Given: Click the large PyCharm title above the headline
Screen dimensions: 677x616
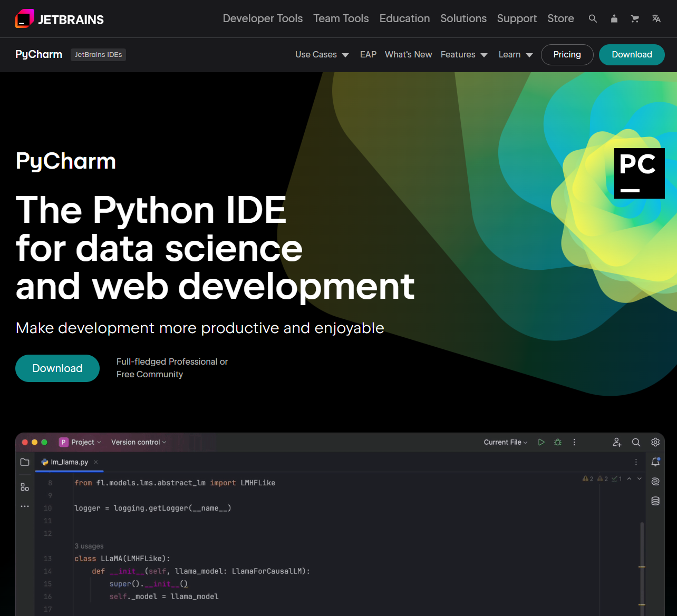Looking at the screenshot, I should point(66,161).
